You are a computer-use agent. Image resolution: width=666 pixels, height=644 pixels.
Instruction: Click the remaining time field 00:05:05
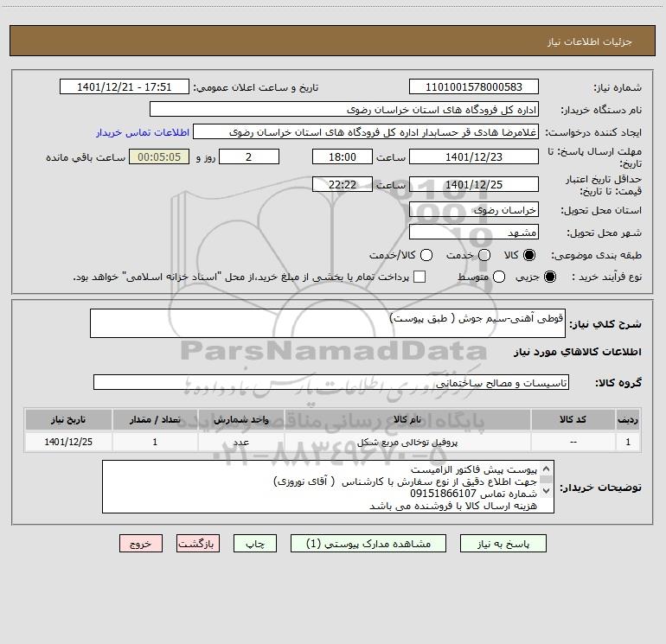pyautogui.click(x=159, y=156)
